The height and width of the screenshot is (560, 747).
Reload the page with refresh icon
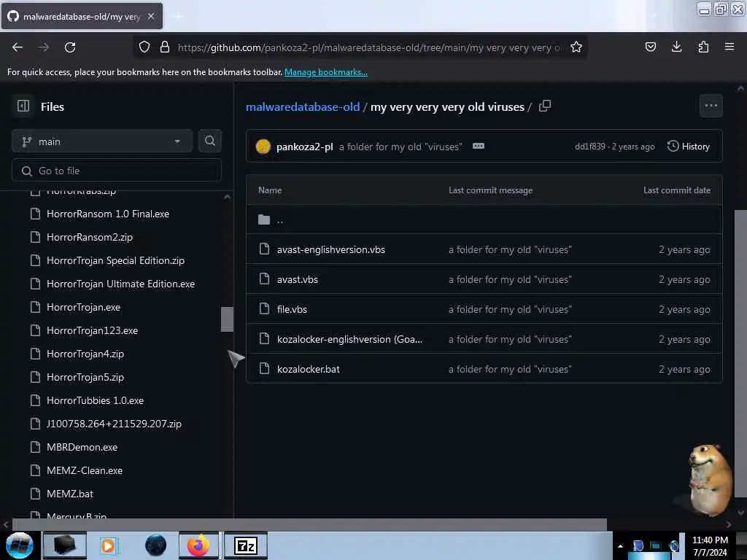pyautogui.click(x=70, y=47)
